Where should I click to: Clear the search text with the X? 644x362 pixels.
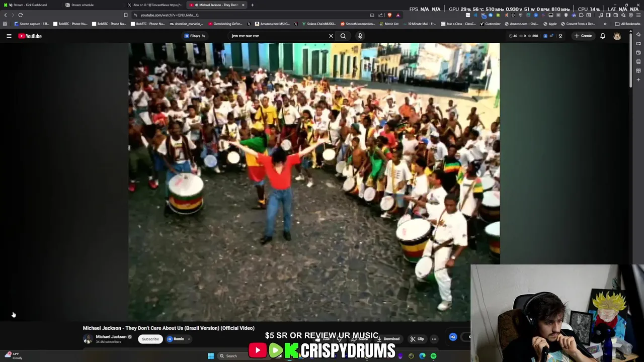pyautogui.click(x=331, y=36)
